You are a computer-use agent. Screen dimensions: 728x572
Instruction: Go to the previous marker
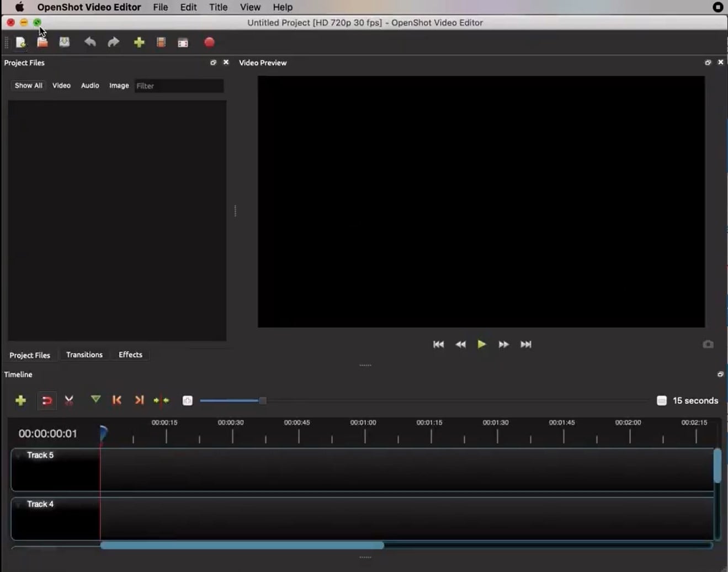pos(116,400)
